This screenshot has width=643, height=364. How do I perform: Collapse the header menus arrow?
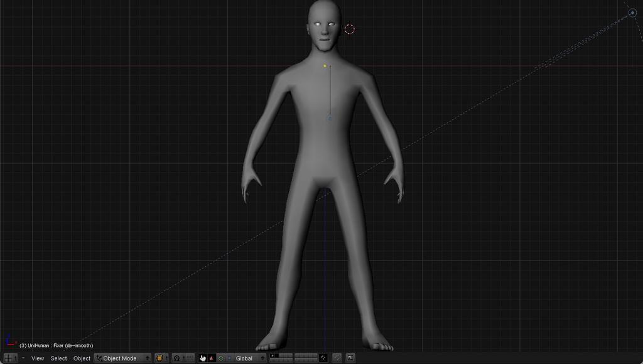tap(23, 358)
